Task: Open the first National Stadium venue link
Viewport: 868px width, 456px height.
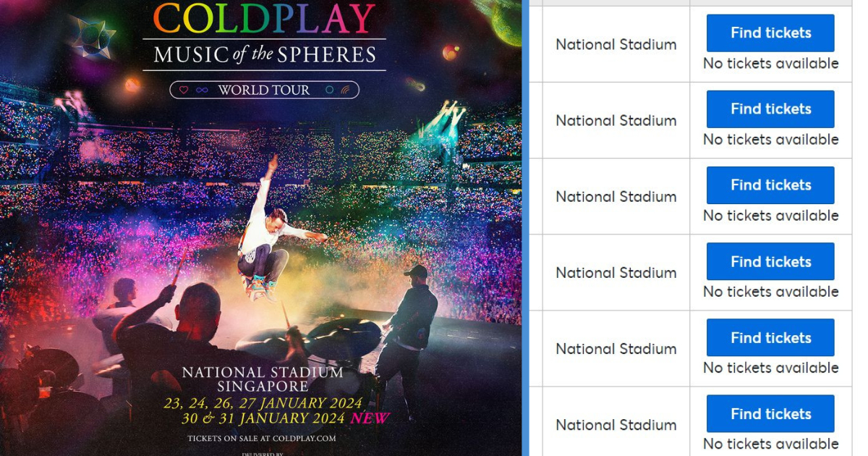Action: click(x=616, y=44)
